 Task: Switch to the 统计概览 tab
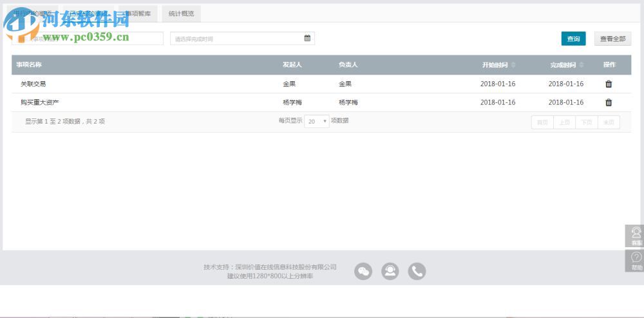click(x=181, y=14)
